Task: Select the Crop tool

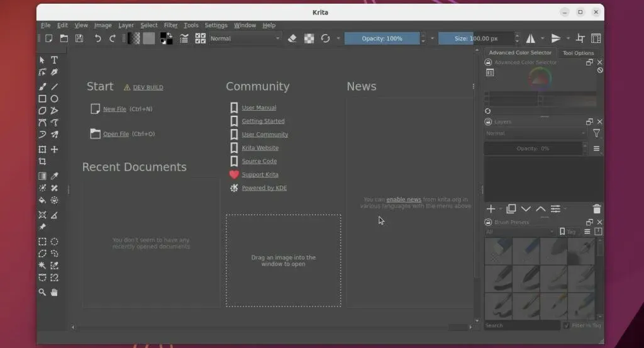Action: coord(42,162)
